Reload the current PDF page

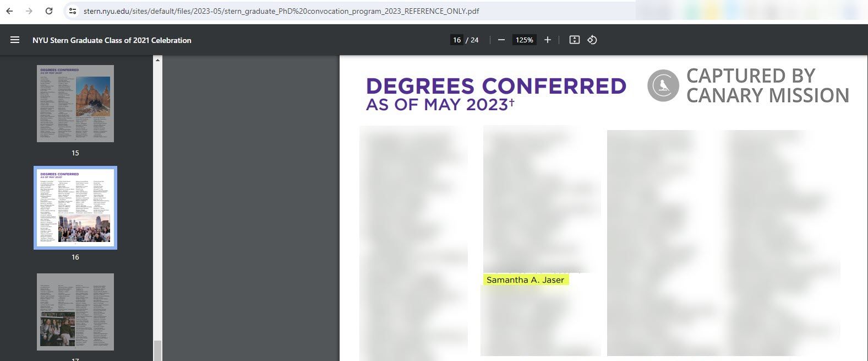[x=49, y=11]
